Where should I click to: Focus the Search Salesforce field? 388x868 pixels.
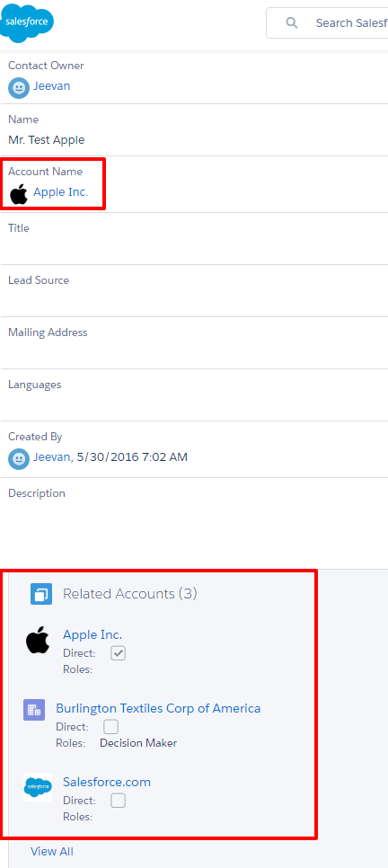click(327, 22)
